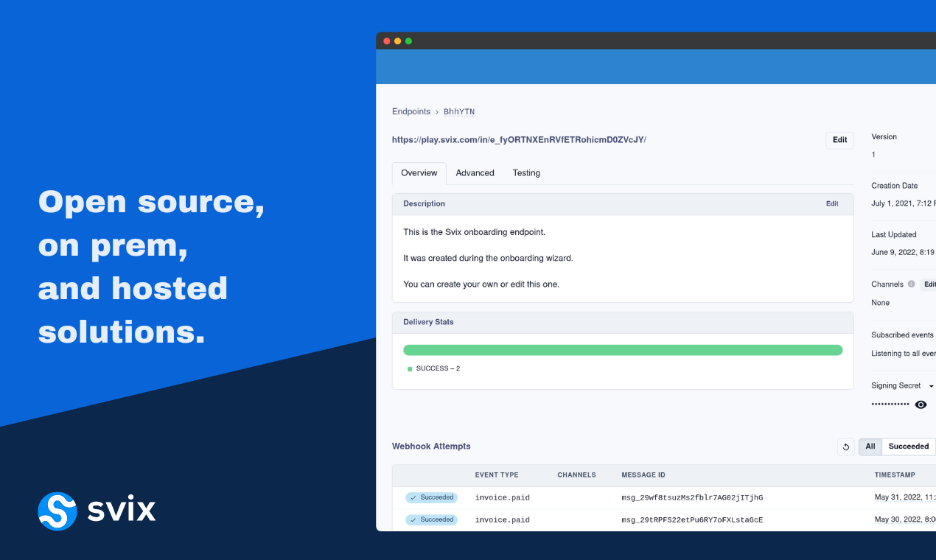The image size is (936, 560).
Task: Click the green delivery stats bar
Action: point(623,350)
